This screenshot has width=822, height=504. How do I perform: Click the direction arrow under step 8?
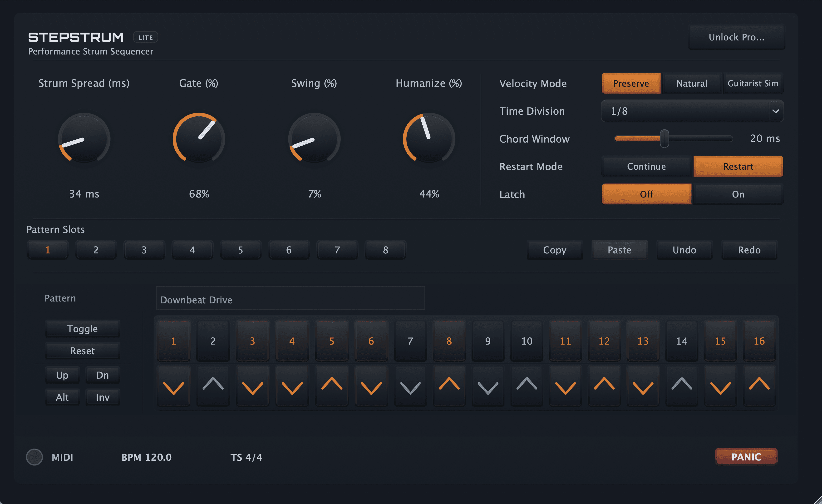pyautogui.click(x=449, y=386)
